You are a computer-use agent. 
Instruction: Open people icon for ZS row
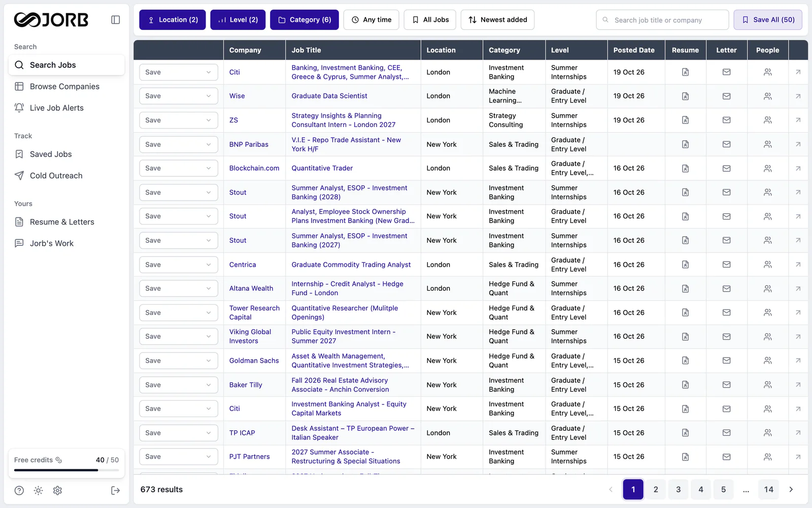point(767,120)
